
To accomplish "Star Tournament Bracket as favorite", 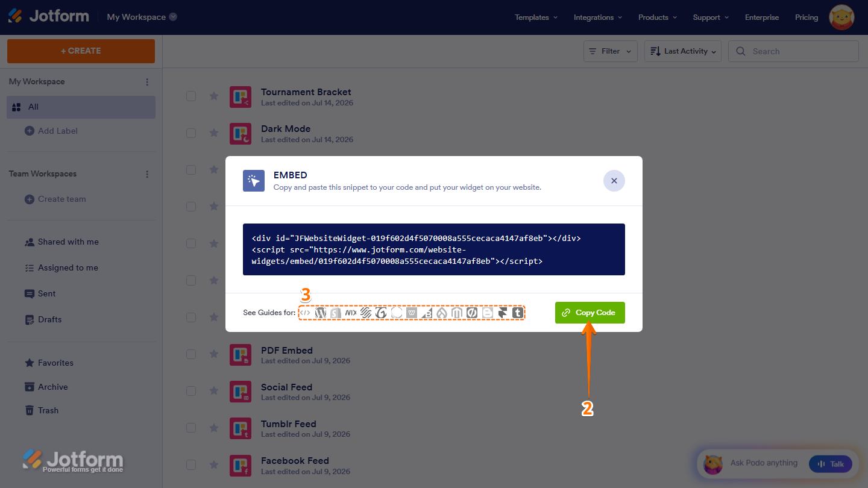I will click(213, 96).
